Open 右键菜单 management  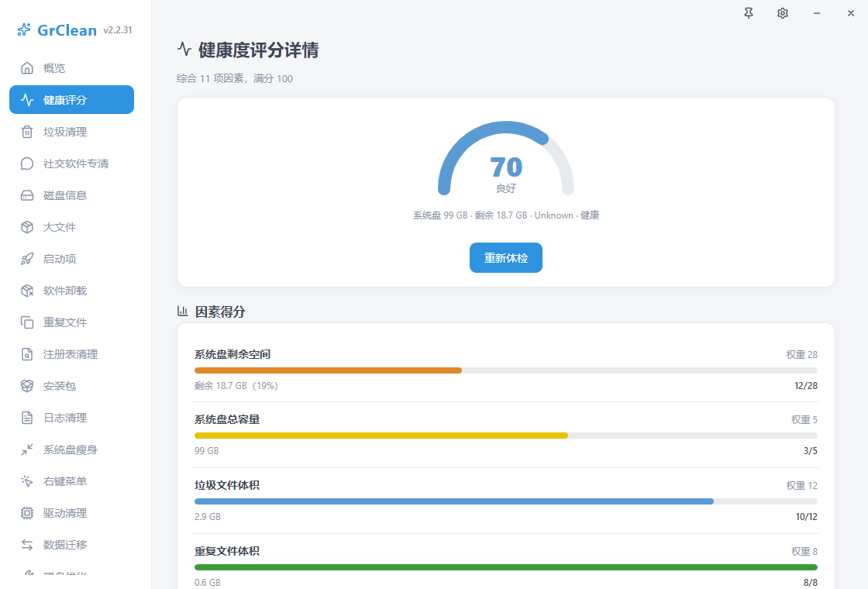[x=71, y=481]
